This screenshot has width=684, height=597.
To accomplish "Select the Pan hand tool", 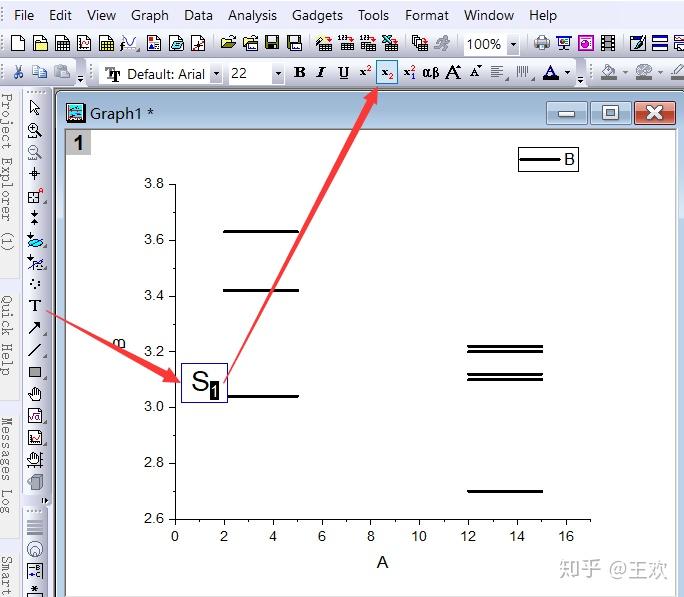I will pos(34,394).
